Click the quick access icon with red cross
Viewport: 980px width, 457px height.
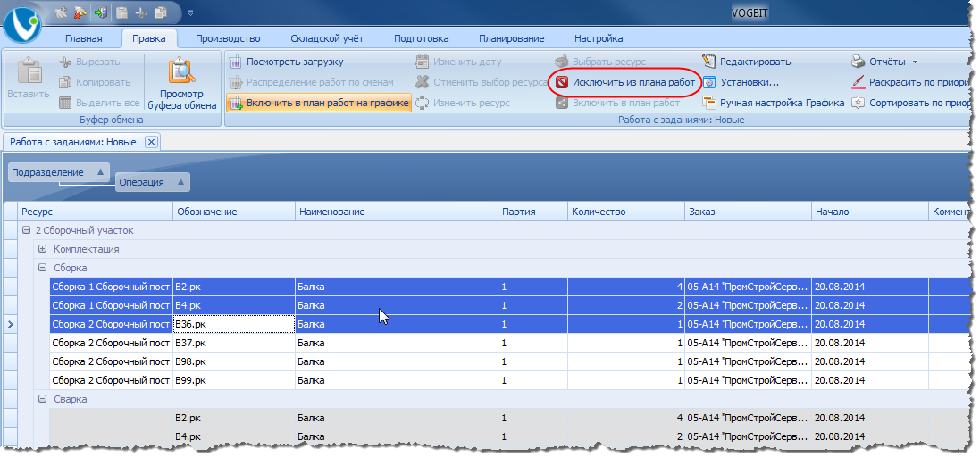(80, 12)
